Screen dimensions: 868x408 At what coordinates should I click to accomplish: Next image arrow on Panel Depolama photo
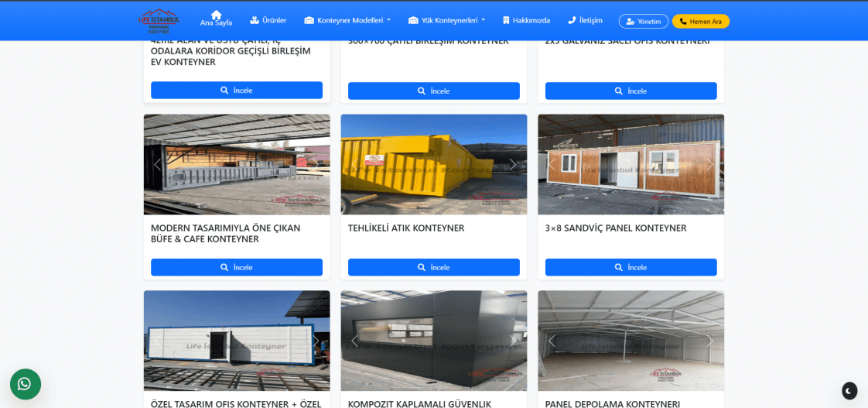coord(710,341)
